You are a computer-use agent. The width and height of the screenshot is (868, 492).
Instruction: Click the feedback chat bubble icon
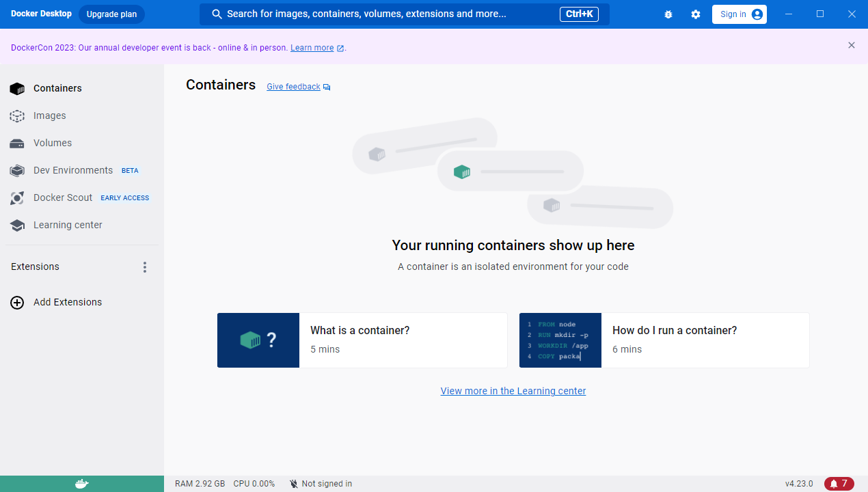click(x=327, y=87)
